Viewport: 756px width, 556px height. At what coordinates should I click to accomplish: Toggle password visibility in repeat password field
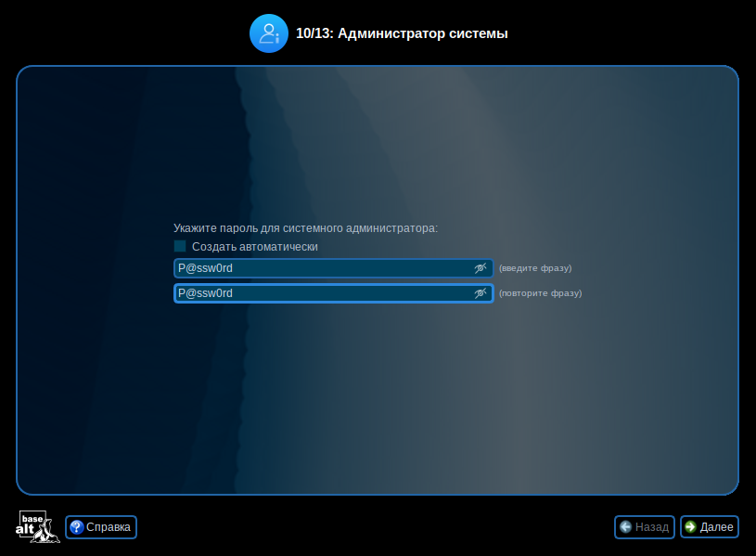click(x=481, y=293)
